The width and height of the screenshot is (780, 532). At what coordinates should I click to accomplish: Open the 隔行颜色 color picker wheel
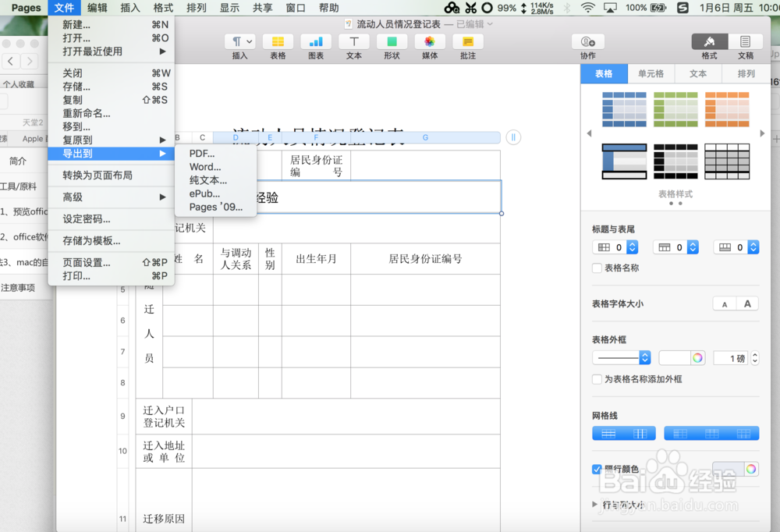click(x=753, y=469)
